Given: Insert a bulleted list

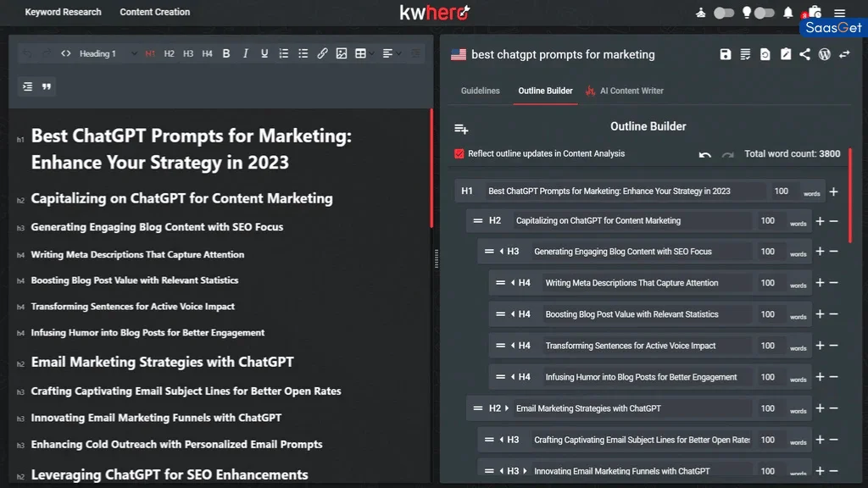Looking at the screenshot, I should 303,53.
